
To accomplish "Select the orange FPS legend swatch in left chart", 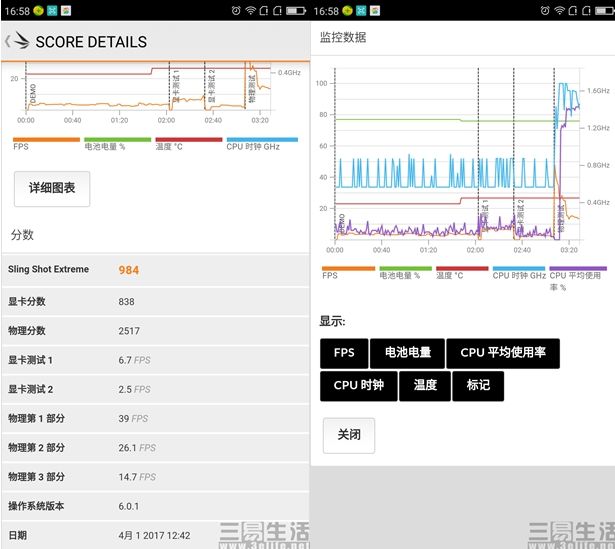I will click(46, 140).
